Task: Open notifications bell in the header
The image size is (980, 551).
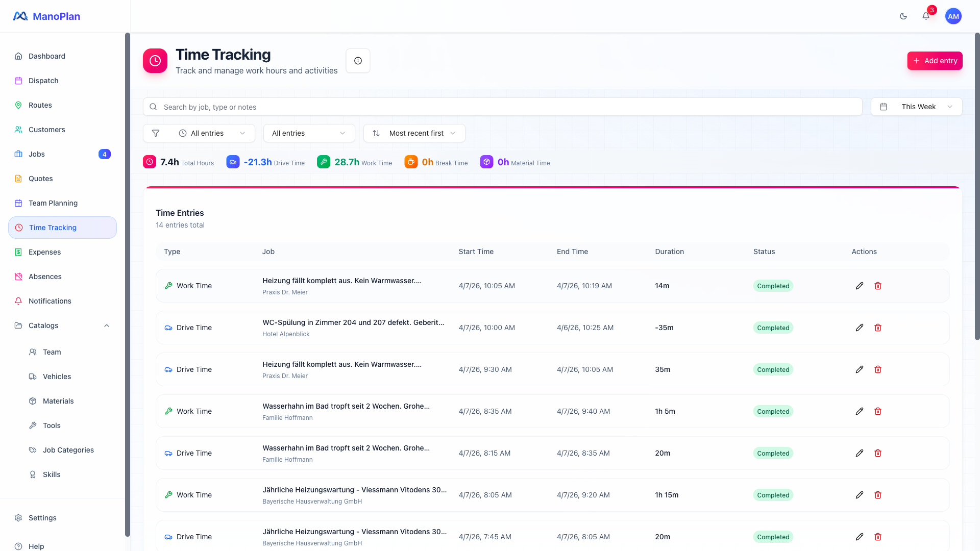Action: 926,16
